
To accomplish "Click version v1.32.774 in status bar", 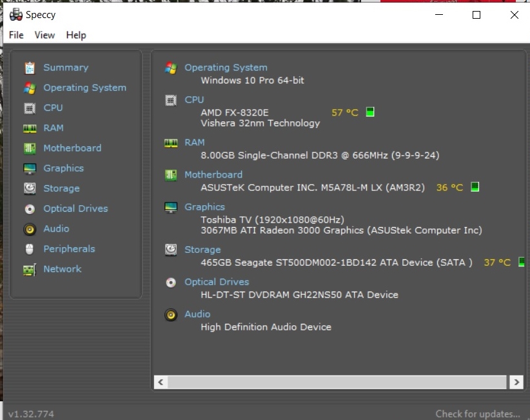I will pos(31,414).
